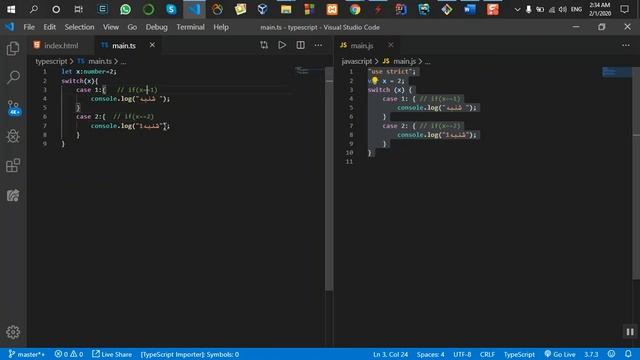Open the Help menu

tap(221, 27)
